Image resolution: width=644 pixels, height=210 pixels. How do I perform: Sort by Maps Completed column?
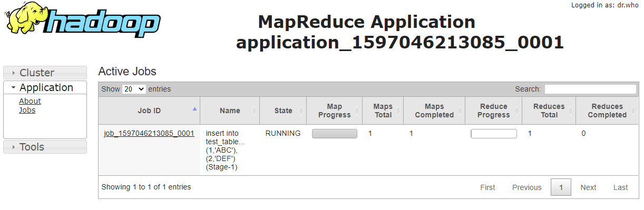point(434,111)
